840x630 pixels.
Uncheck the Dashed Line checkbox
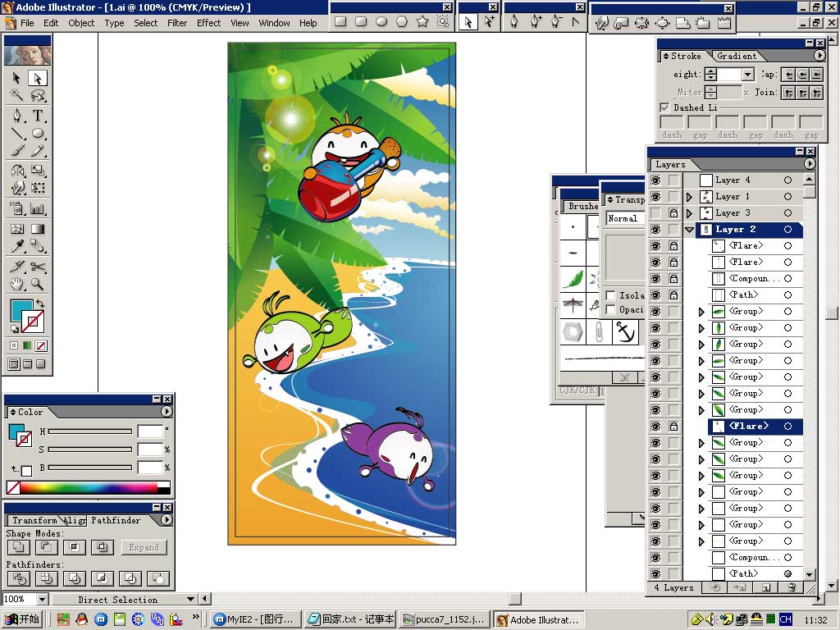click(664, 107)
